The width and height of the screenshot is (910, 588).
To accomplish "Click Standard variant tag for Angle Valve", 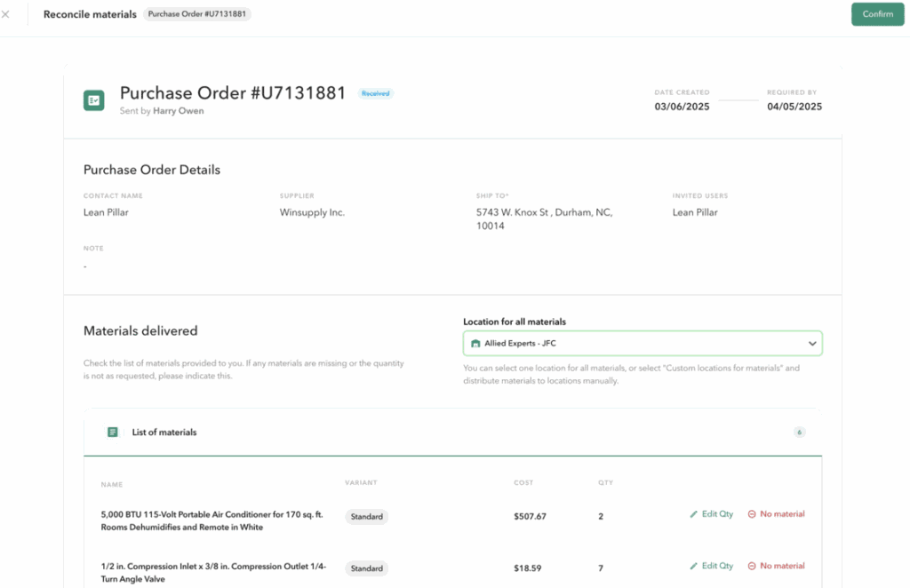I will pyautogui.click(x=367, y=568).
